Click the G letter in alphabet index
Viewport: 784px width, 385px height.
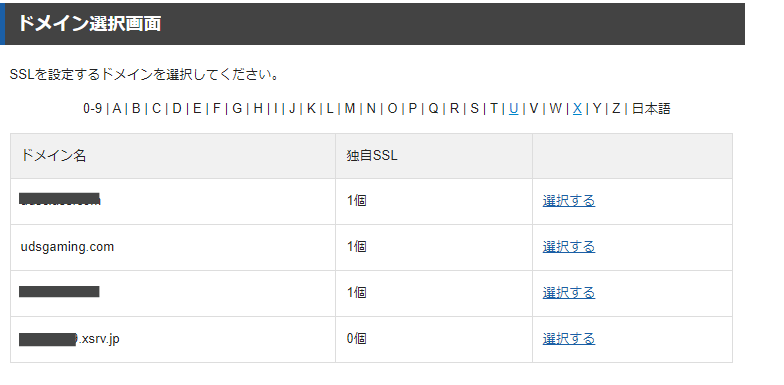click(x=237, y=108)
